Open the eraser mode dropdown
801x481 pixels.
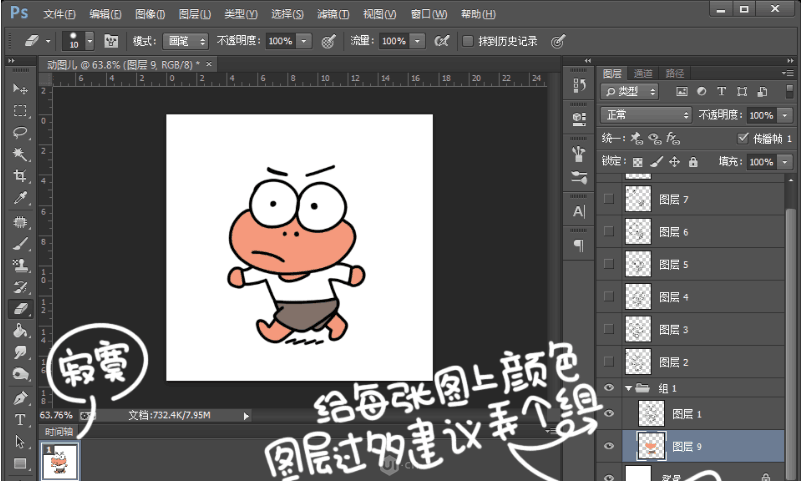click(x=185, y=41)
